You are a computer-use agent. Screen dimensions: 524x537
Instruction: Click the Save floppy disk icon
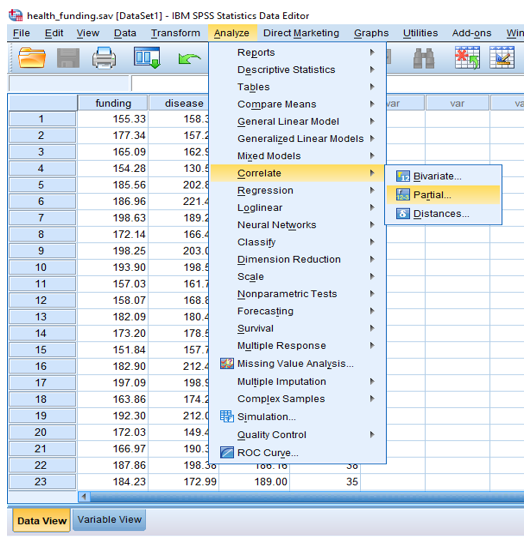(x=68, y=58)
